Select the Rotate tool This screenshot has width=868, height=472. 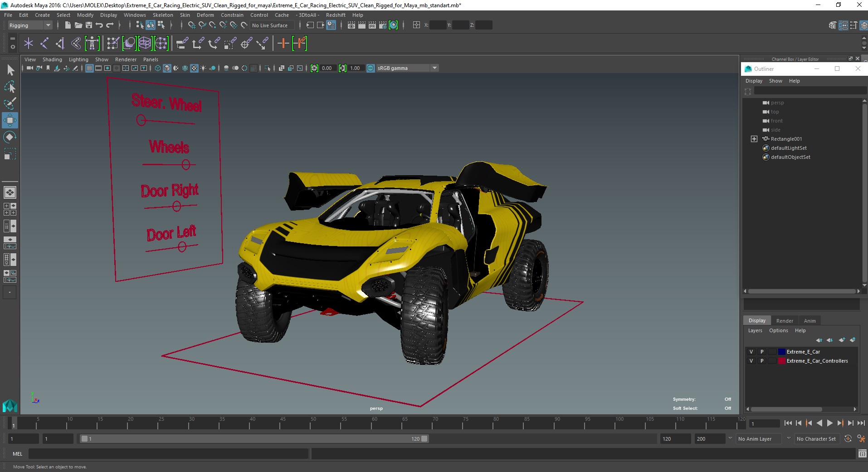(10, 137)
